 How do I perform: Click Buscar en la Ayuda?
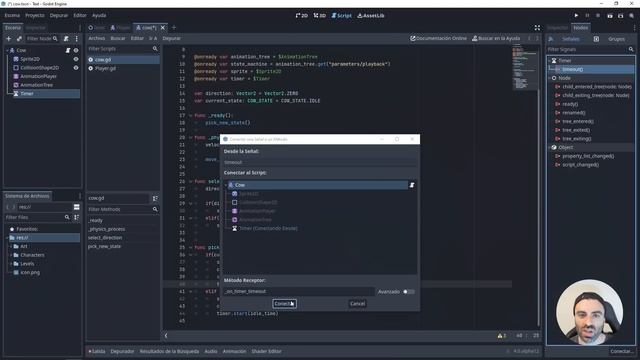pyautogui.click(x=496, y=38)
